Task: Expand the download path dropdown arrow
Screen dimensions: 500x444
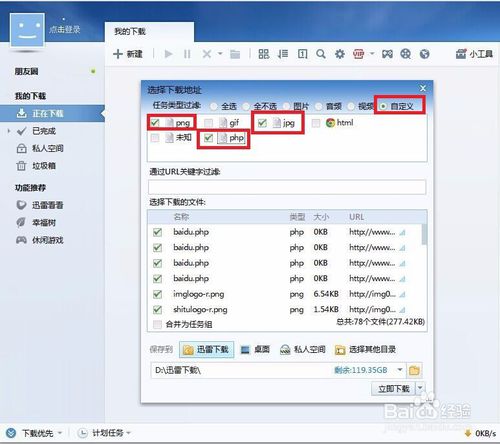Action: (400, 370)
